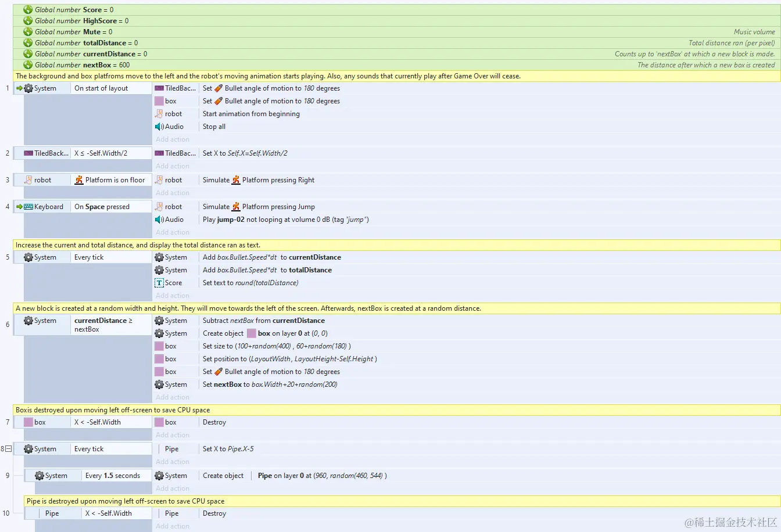Click System gear beside Add to totalDistance action
The width and height of the screenshot is (781, 532).
click(159, 270)
